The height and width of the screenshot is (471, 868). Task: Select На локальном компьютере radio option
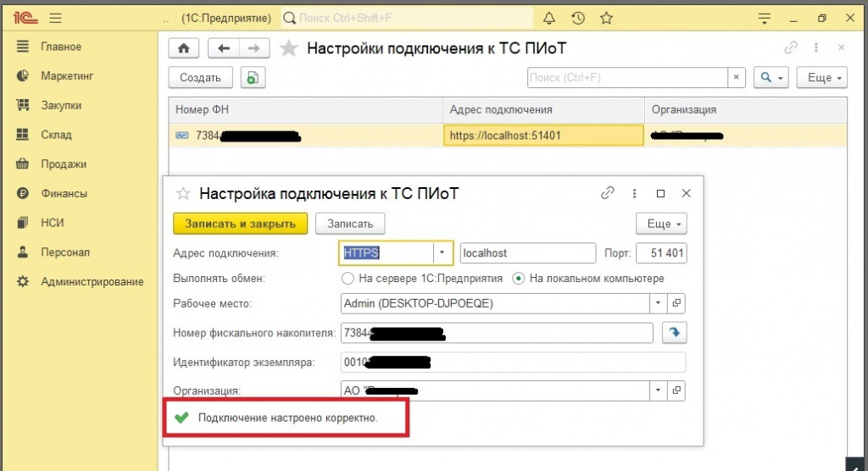point(518,279)
